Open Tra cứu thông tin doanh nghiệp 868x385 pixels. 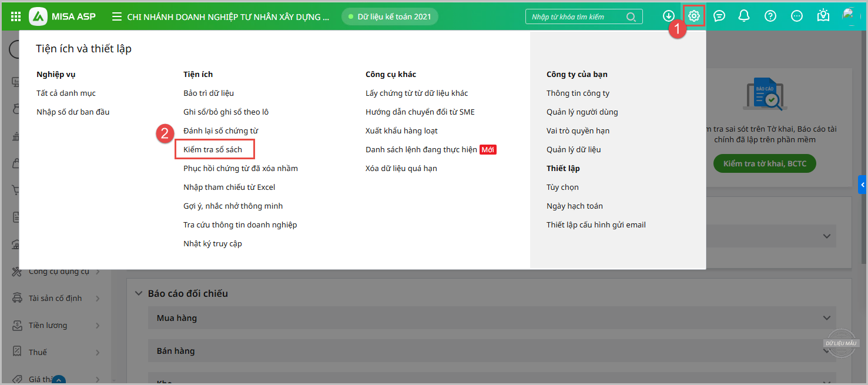(240, 225)
